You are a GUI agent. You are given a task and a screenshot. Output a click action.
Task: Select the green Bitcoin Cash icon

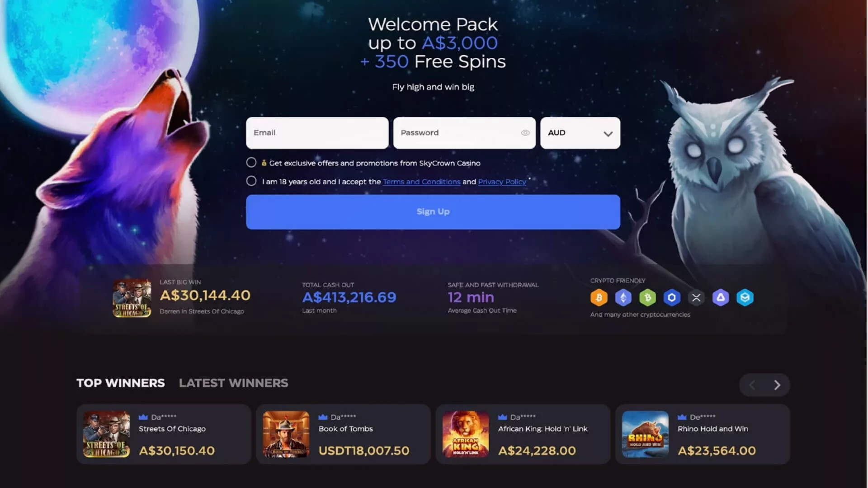click(647, 297)
